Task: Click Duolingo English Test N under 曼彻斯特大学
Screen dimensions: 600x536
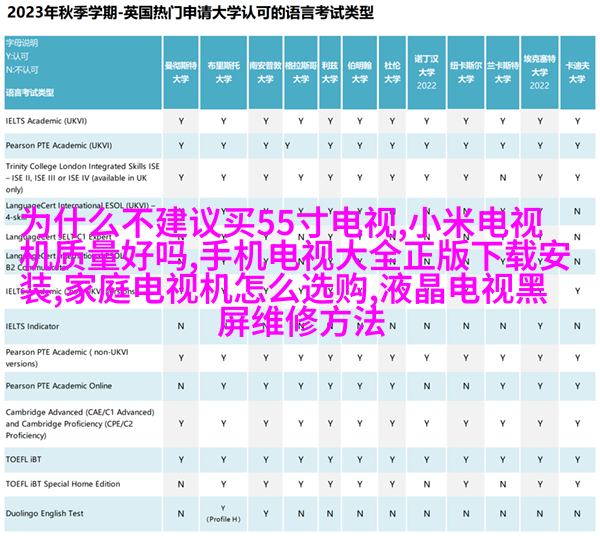Action: tap(181, 513)
